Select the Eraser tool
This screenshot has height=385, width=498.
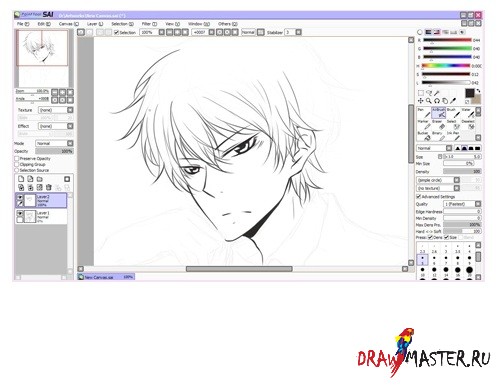pos(438,125)
